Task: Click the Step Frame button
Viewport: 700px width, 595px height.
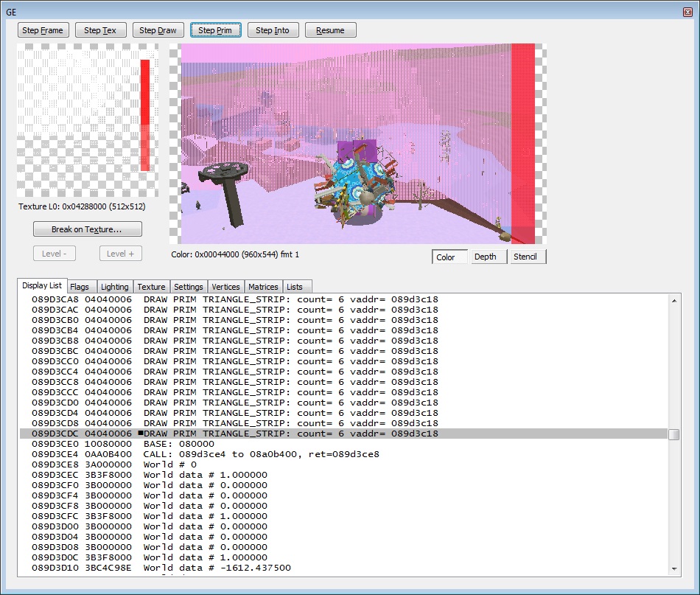Action: 43,30
